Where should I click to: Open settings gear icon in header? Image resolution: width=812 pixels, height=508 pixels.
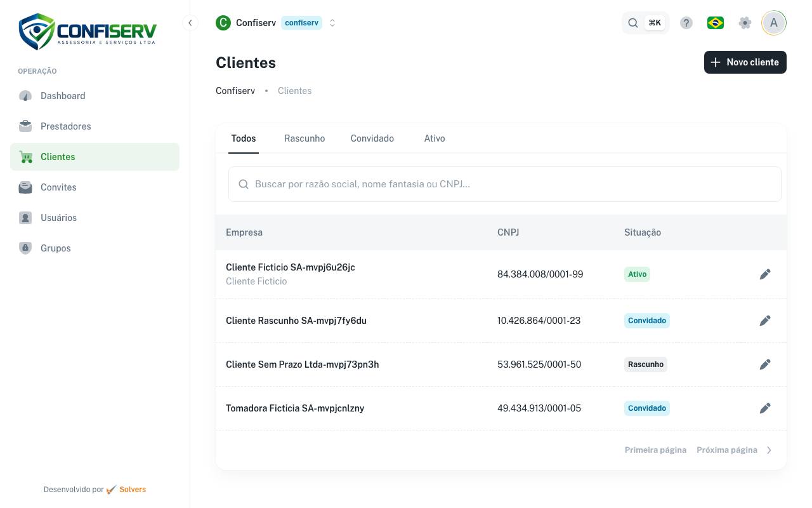(745, 23)
